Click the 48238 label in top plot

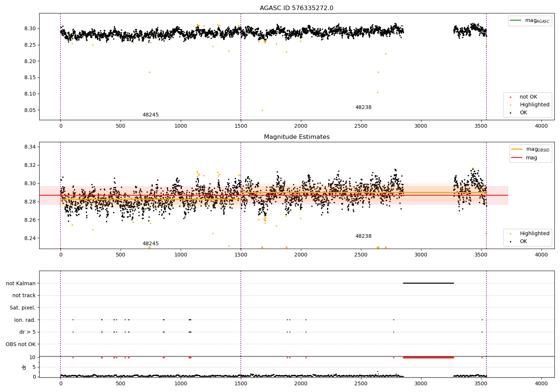[x=363, y=108]
